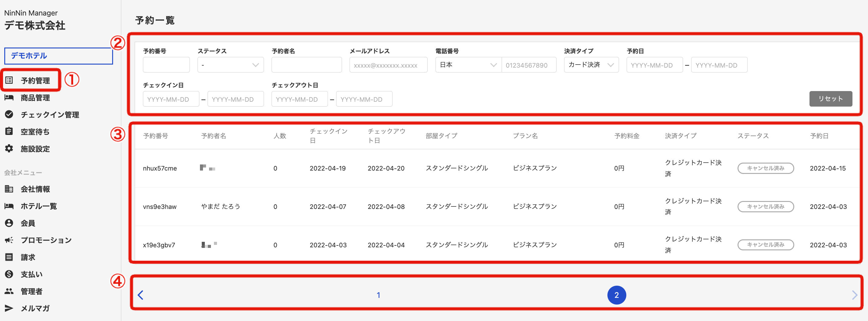
Task: Open the 会社情報 menu item
Action: coord(35,189)
